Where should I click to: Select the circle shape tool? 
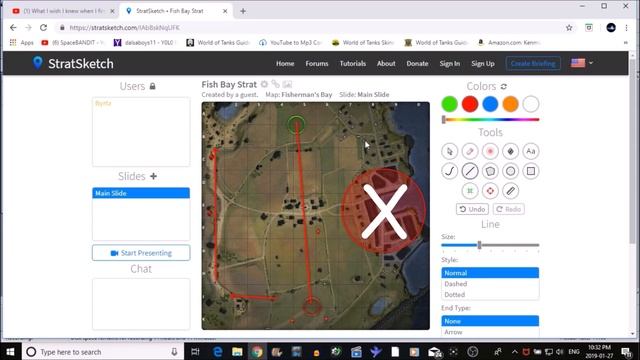pyautogui.click(x=510, y=171)
